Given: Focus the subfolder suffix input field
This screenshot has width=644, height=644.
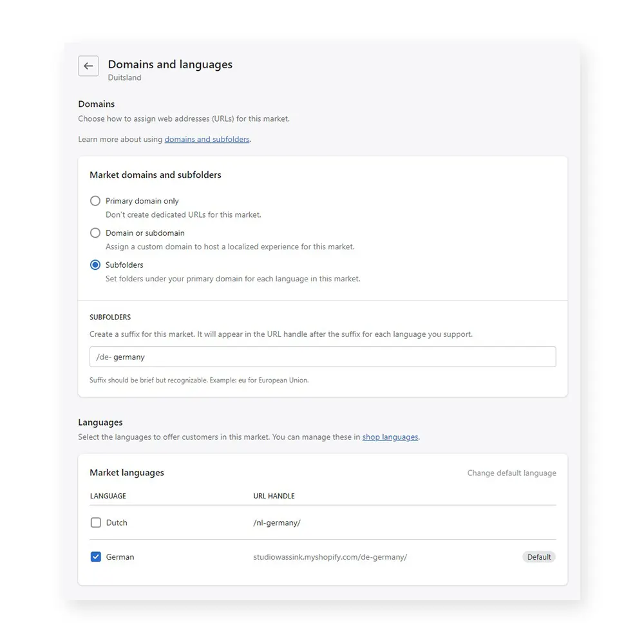Looking at the screenshot, I should click(x=322, y=357).
